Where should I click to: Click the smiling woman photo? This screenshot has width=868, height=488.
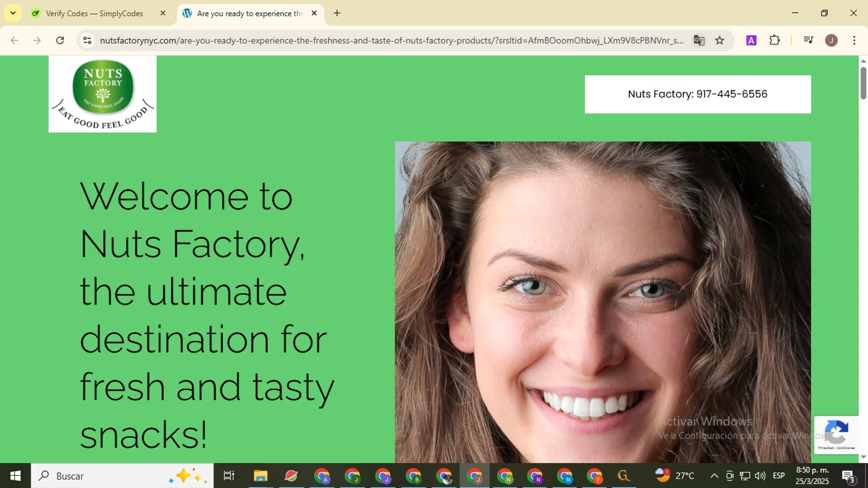[x=602, y=302]
